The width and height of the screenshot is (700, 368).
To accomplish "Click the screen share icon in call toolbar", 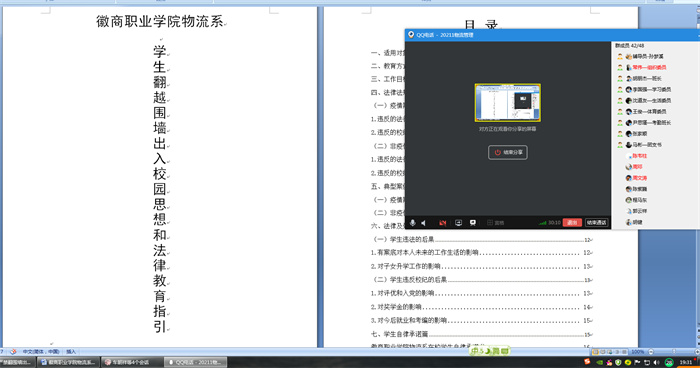I will click(458, 222).
